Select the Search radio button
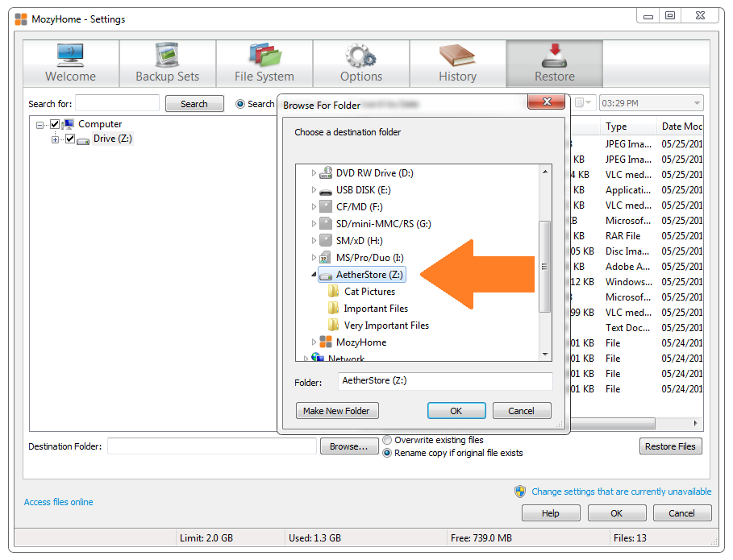Screen dimensions: 733x560 240,104
